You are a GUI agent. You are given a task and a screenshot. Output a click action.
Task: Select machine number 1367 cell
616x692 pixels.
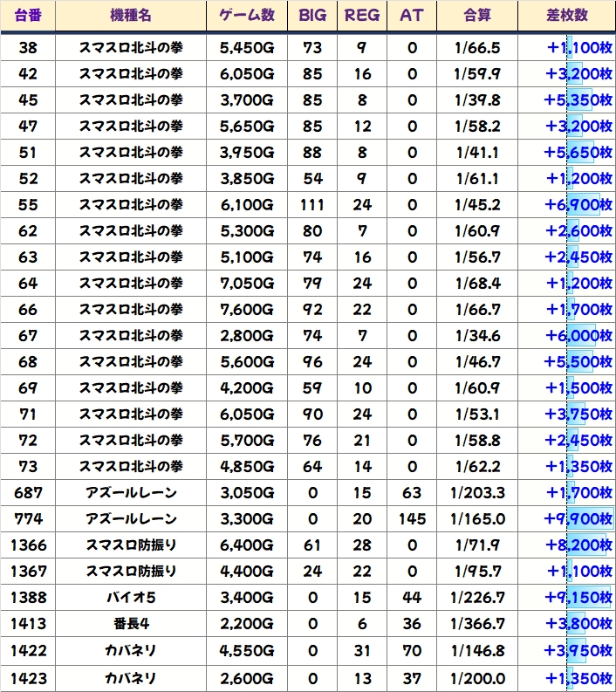pos(28,572)
